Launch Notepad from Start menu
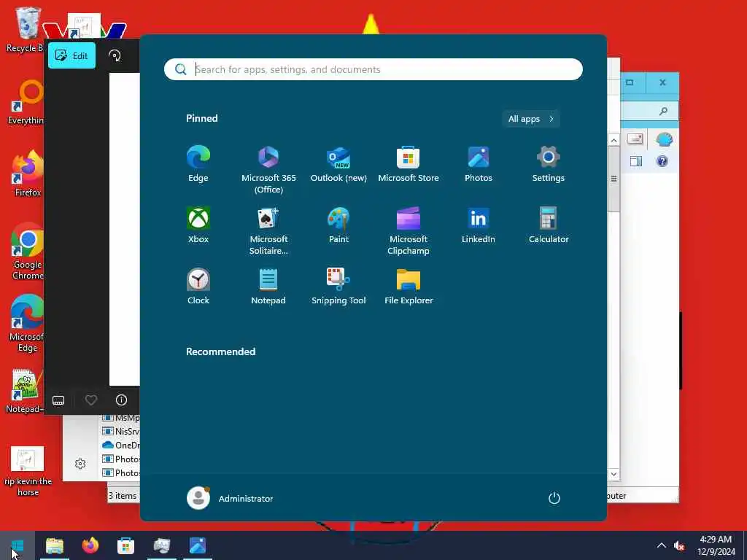 [x=268, y=287]
